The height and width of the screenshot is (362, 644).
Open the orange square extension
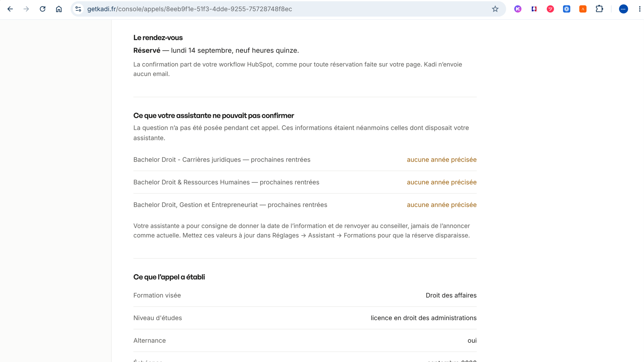click(583, 9)
